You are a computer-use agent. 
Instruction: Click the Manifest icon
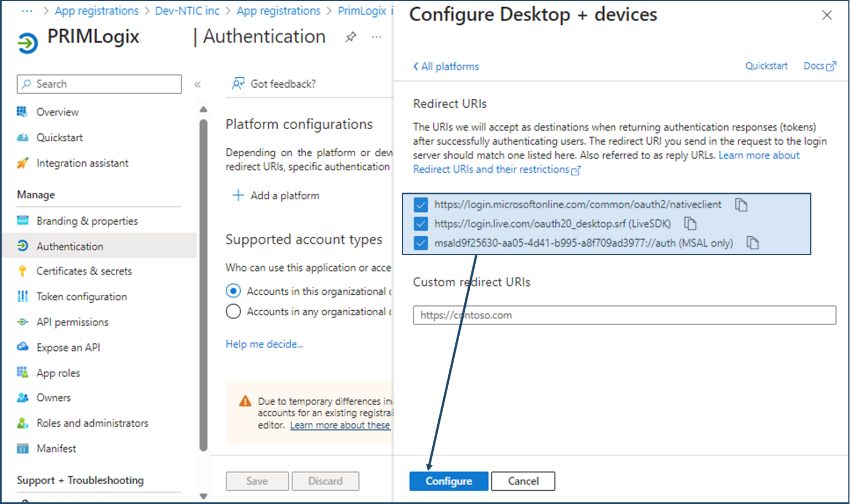point(22,448)
